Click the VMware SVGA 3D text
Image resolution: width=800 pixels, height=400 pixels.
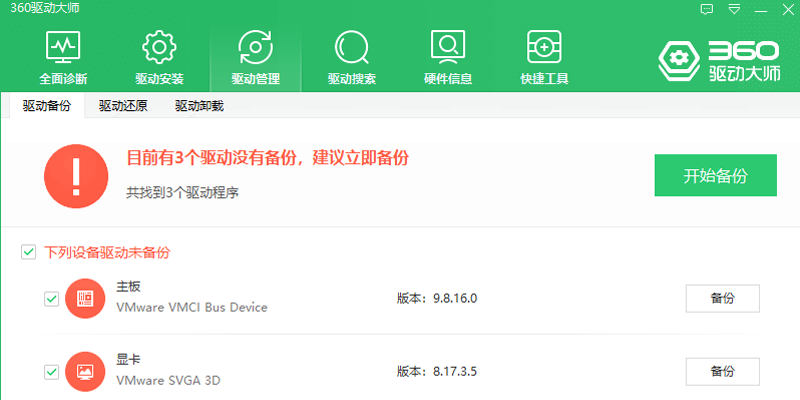pos(168,381)
